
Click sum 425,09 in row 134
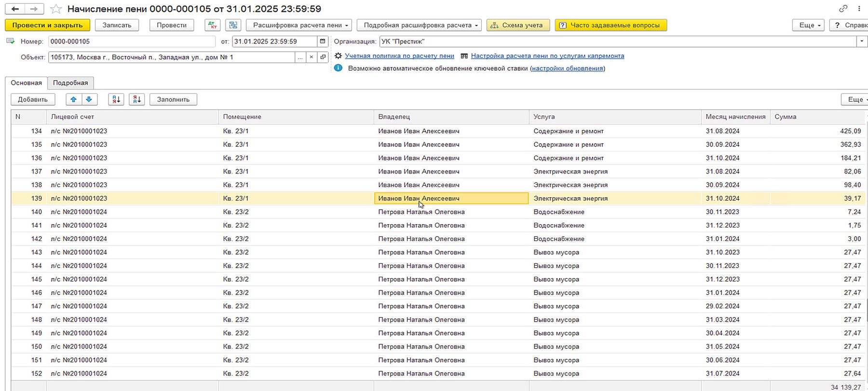click(850, 131)
